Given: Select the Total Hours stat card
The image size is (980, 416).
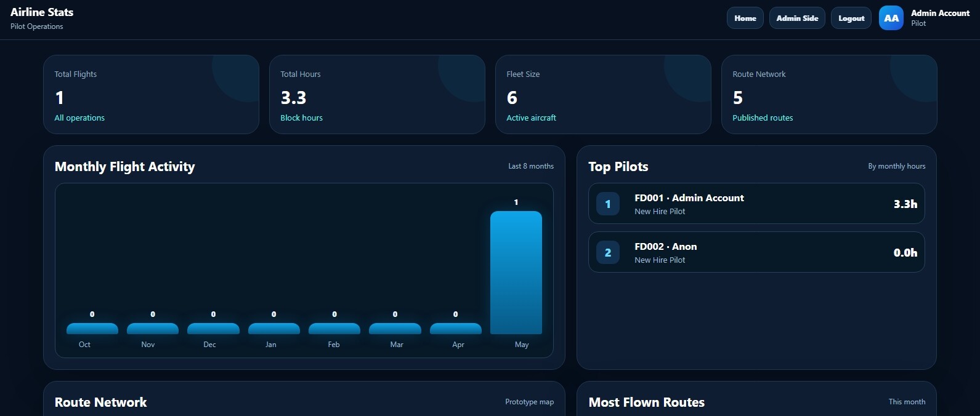Looking at the screenshot, I should point(377,94).
